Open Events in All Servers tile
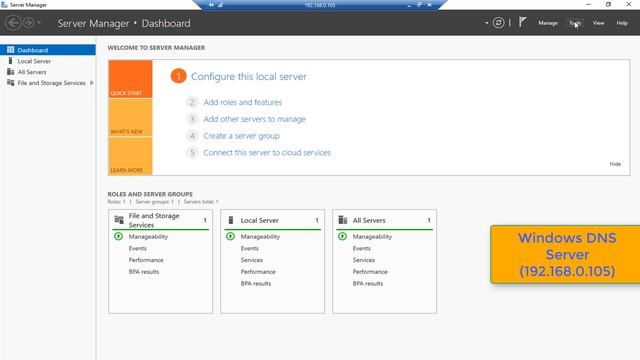This screenshot has width=640, height=360. [x=362, y=248]
